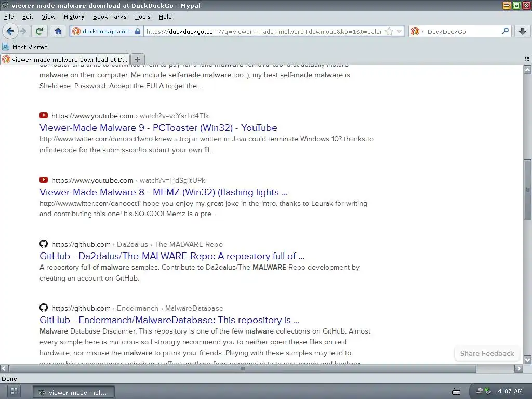Viewport: 532px width, 399px height.
Task: Click the search box magnifier icon
Action: tap(505, 31)
